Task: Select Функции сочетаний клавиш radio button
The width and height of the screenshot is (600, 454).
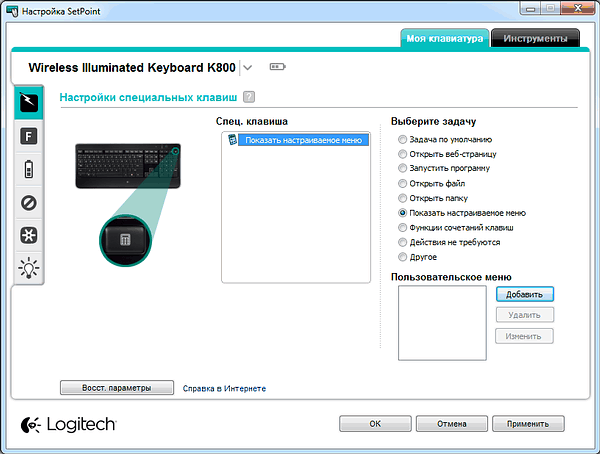Action: [402, 227]
